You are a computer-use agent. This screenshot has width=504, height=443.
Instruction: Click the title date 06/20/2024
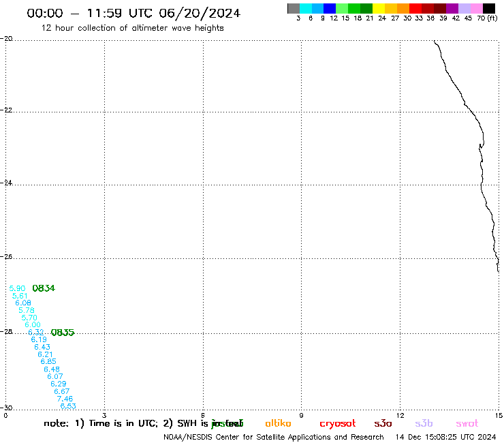click(x=200, y=13)
